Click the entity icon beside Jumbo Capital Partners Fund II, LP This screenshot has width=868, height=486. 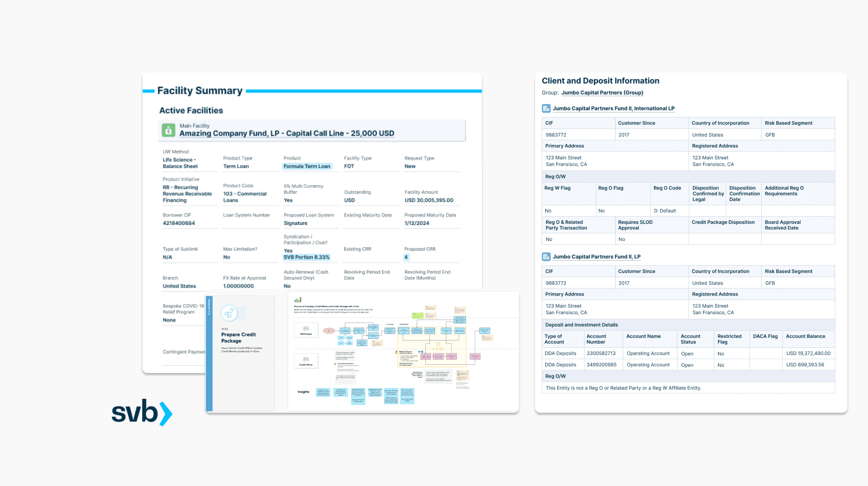pyautogui.click(x=546, y=256)
